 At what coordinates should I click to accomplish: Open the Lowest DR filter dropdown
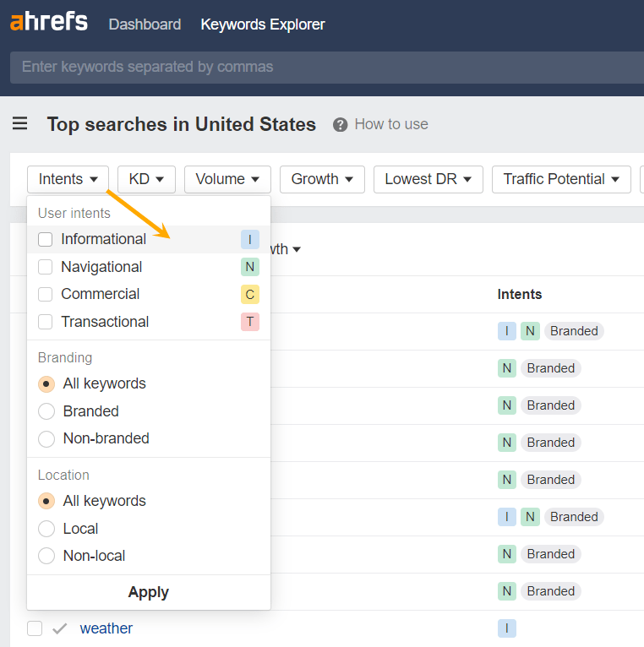click(x=428, y=180)
